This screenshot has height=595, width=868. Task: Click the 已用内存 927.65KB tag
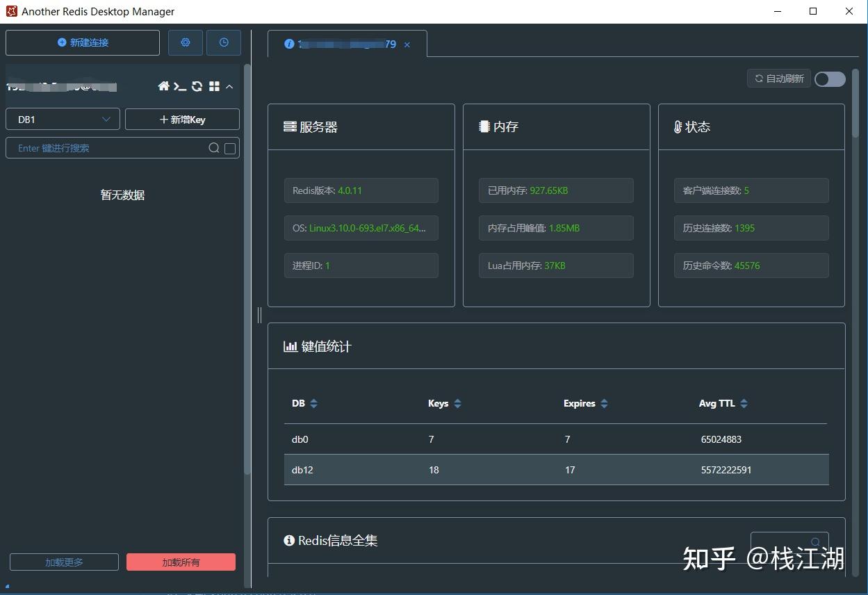(556, 190)
